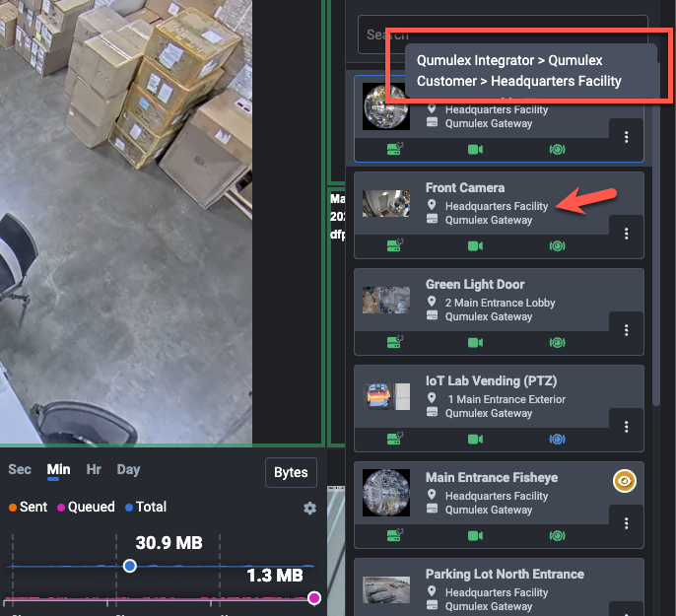Click 2 Main Entrance Lobby location text
The height and width of the screenshot is (616, 676).
point(500,303)
